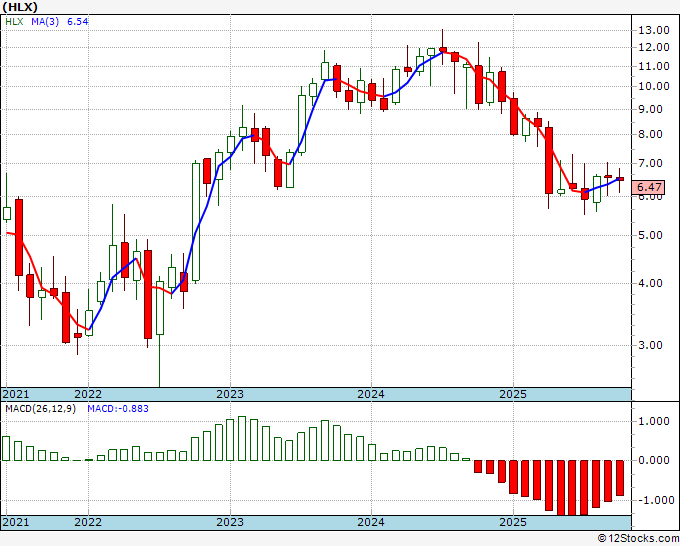Click the 0.000 MACD axis label
Screen dimensions: 680x546
tap(654, 460)
